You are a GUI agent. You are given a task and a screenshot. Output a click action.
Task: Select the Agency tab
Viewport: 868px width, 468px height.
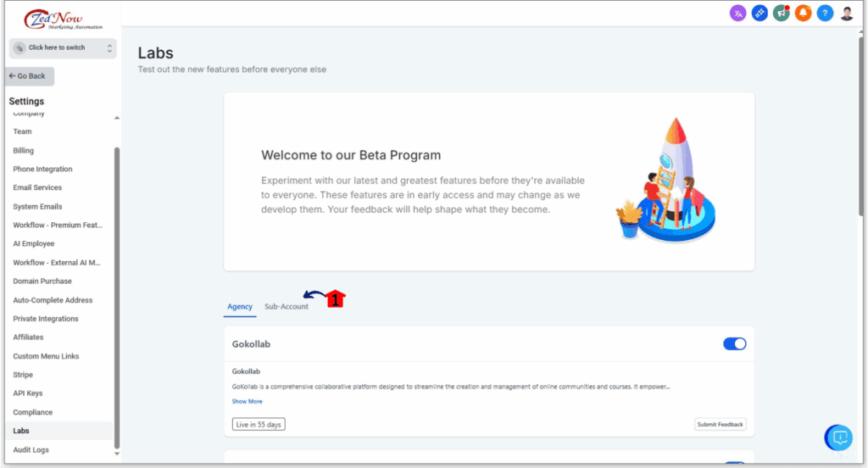(240, 307)
